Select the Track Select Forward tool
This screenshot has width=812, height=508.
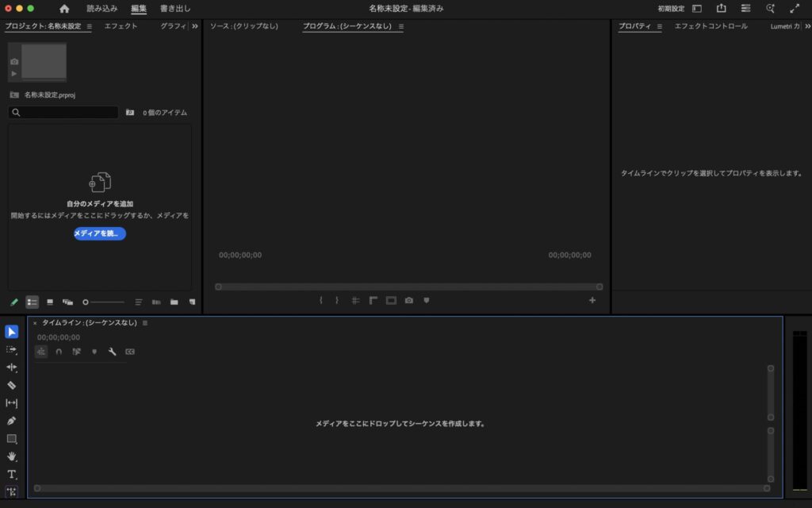[x=11, y=349]
